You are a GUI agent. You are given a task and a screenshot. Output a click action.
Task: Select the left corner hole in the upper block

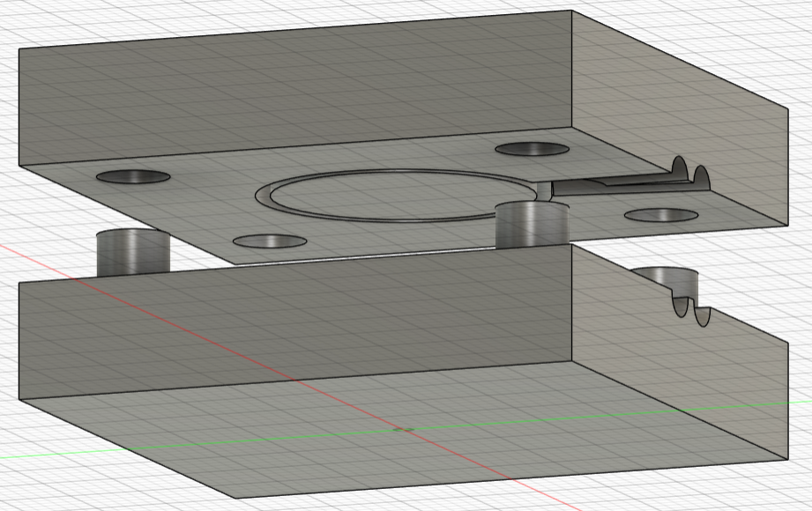[133, 176]
